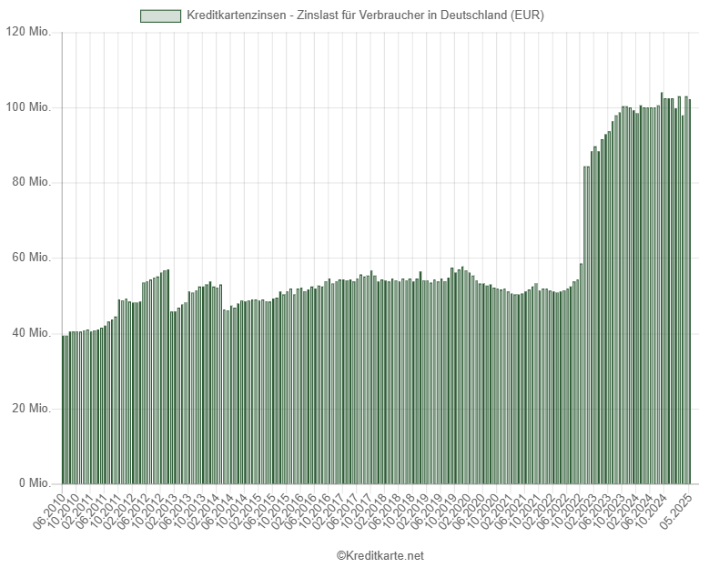The width and height of the screenshot is (709, 588).
Task: Click the 06.2010 x-axis label
Action: (50, 510)
